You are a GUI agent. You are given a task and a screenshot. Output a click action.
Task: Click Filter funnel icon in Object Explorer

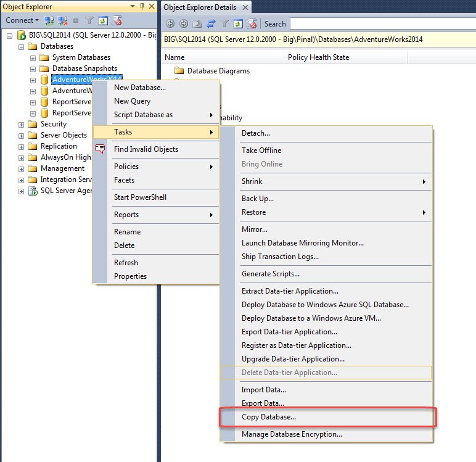tap(89, 20)
